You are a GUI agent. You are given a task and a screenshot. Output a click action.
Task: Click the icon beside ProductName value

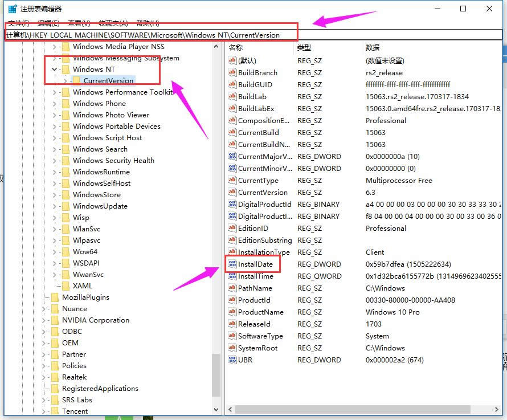click(232, 312)
